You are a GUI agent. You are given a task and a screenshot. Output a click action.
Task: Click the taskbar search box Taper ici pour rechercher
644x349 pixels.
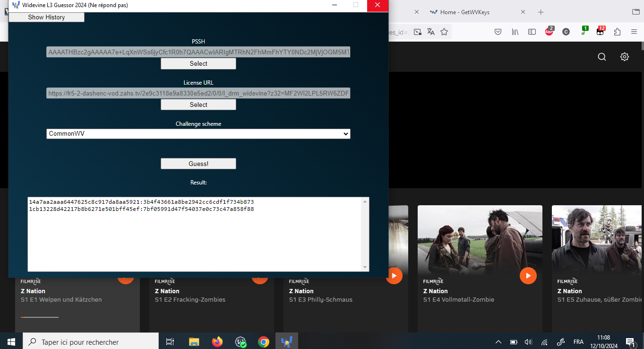pyautogui.click(x=91, y=341)
